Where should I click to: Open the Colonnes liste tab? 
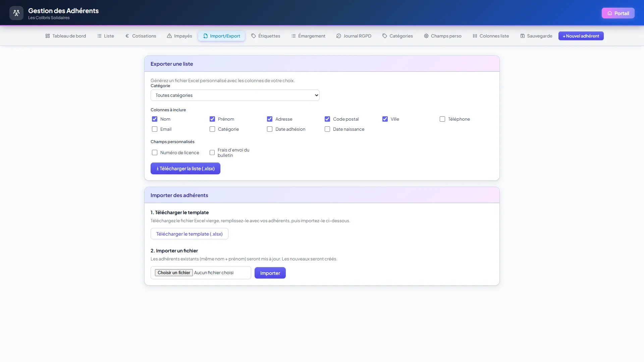click(x=491, y=36)
